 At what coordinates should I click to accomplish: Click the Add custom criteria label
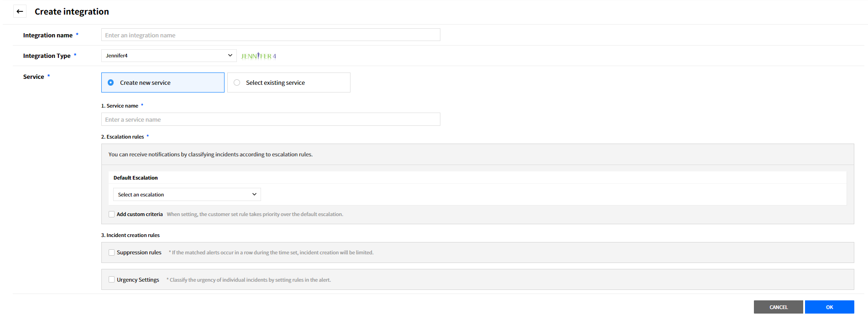[x=140, y=214]
